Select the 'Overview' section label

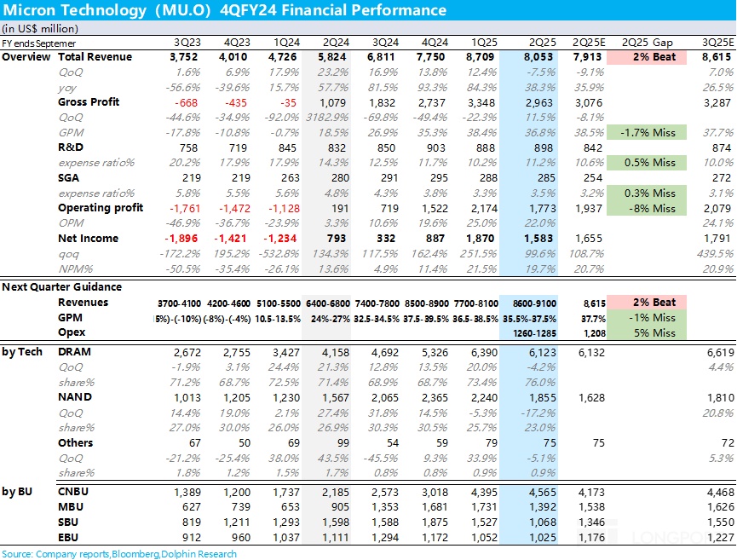click(26, 57)
